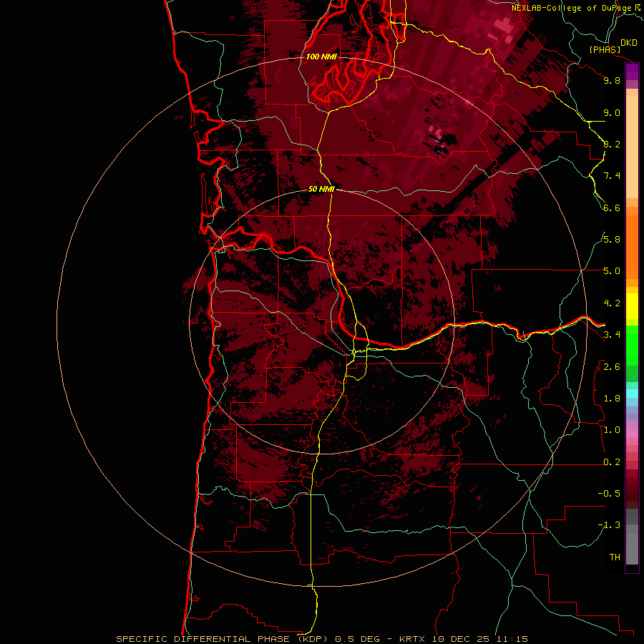Click the KRTX 10 DEC 25 11:15 timestamp
Viewport: 644px width, 644px height.
pos(463,639)
